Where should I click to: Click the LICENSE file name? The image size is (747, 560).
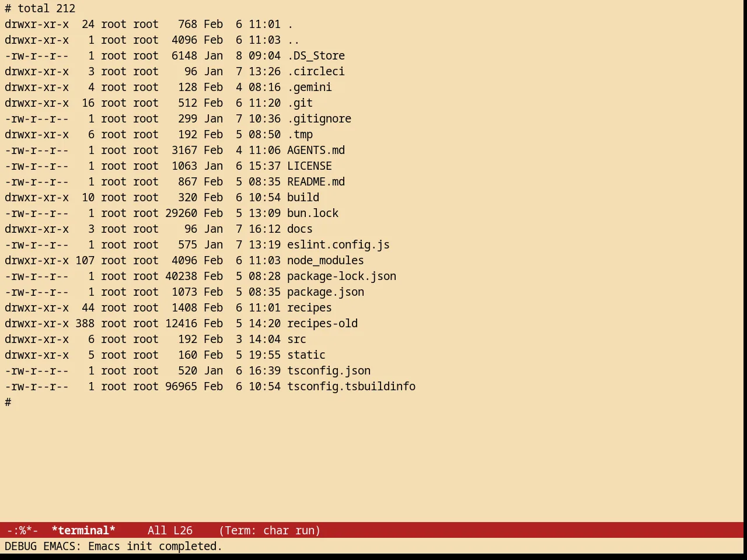point(309,166)
